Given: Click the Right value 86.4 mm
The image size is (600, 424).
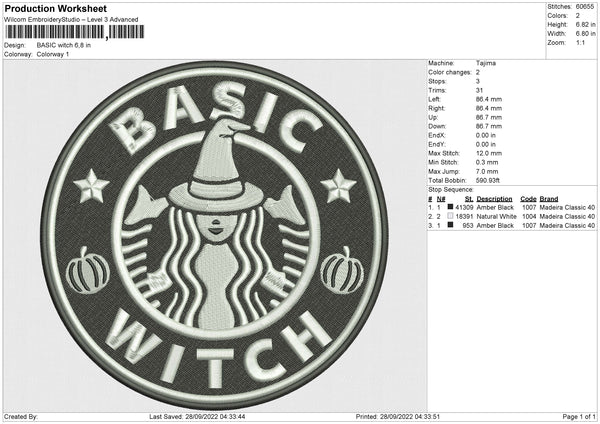Looking at the screenshot, I should (489, 108).
